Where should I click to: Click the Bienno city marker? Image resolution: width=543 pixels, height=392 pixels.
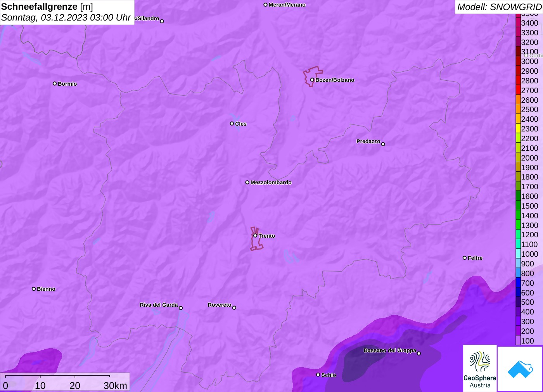coord(34,288)
